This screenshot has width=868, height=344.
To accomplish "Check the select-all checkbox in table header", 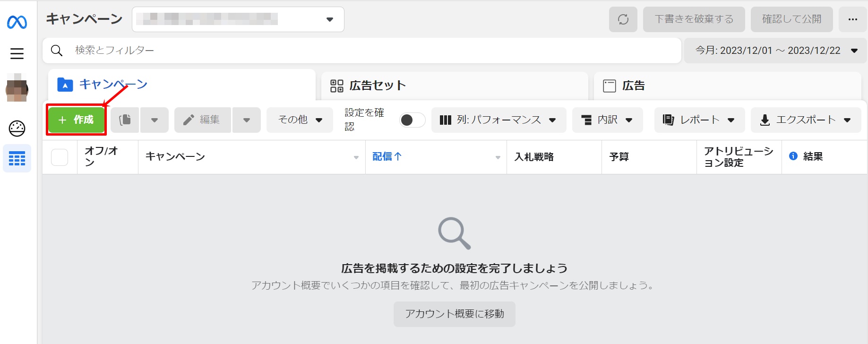I will click(60, 157).
